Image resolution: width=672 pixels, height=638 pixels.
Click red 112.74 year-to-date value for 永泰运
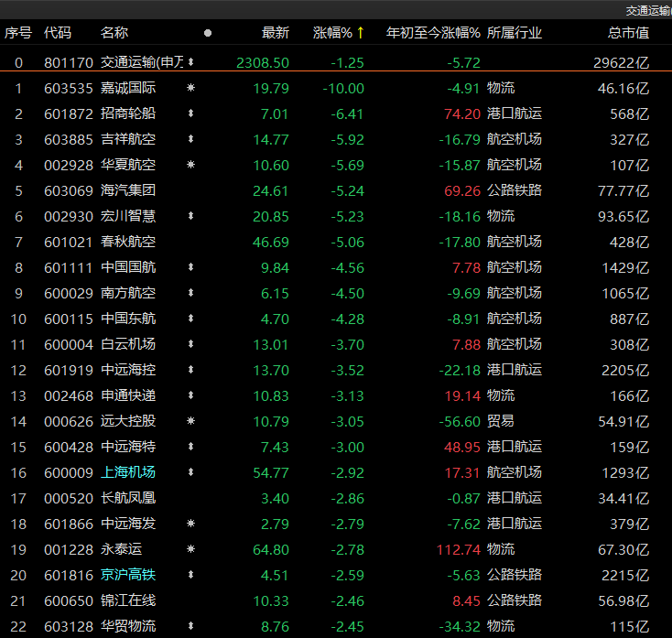[x=460, y=550]
